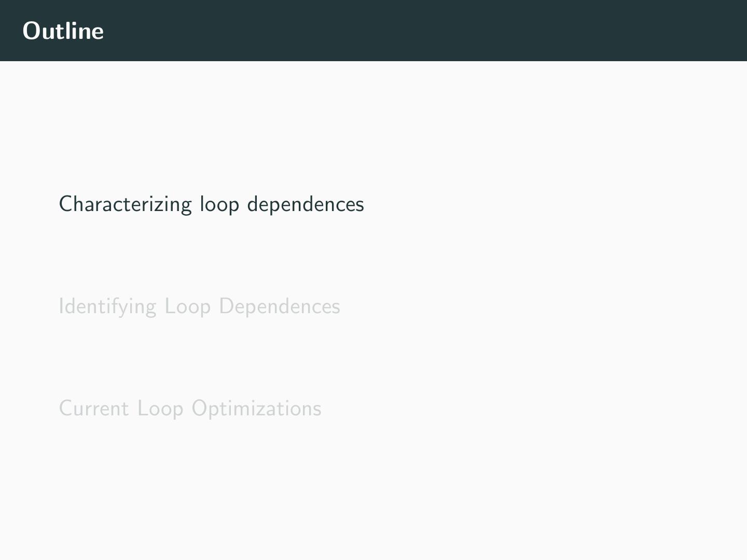The image size is (747, 560).
Task: Click blank area right of "Characterizing loop dependences"
Action: coord(519,204)
